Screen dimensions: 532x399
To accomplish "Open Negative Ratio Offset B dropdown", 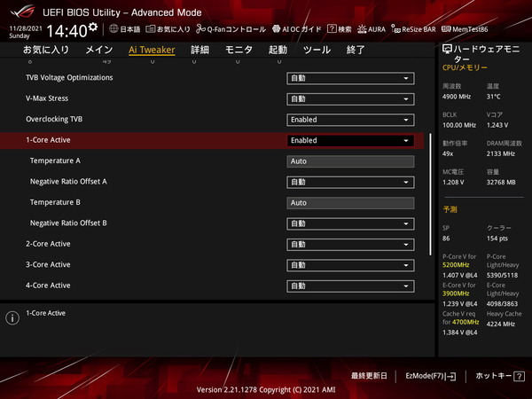I will [350, 224].
